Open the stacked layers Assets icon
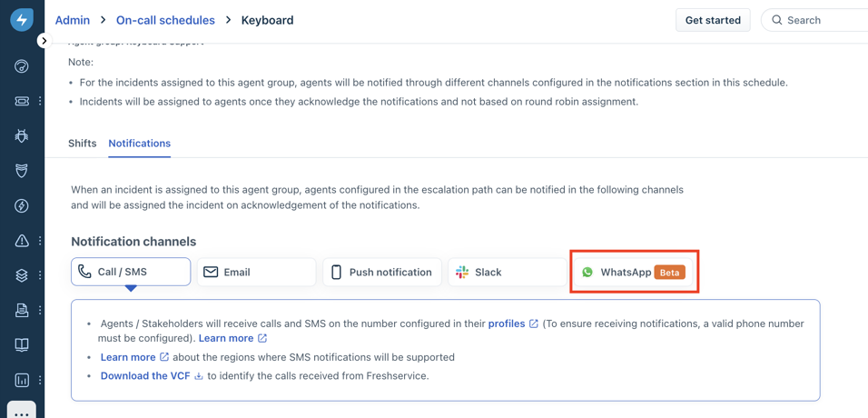The width and height of the screenshot is (868, 418). tap(22, 275)
